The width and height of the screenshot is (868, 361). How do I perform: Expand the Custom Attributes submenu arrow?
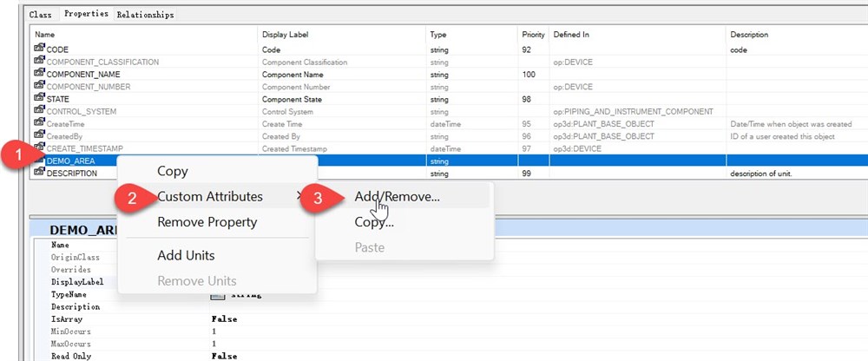pos(299,195)
